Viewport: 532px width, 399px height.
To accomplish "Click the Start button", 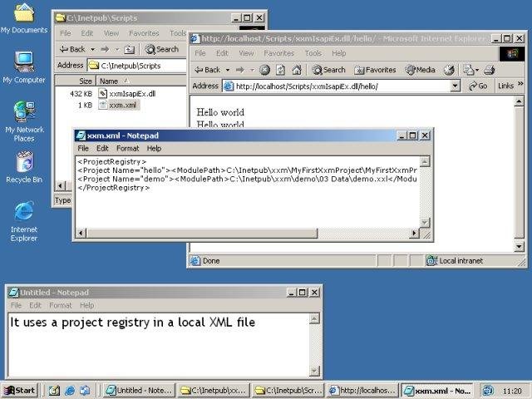I will tap(19, 391).
